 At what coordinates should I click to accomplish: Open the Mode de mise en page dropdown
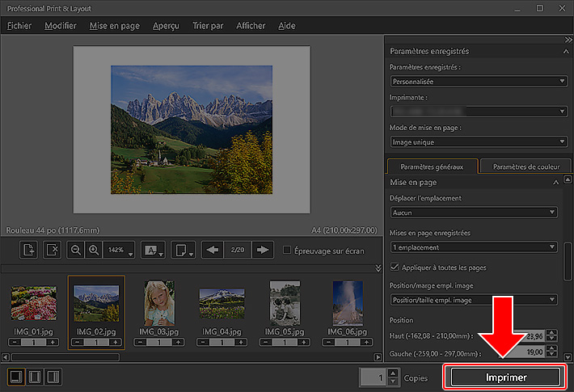(x=478, y=141)
